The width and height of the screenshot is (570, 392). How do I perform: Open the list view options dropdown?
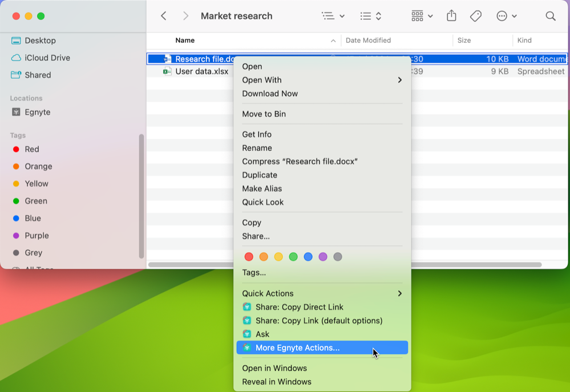333,16
